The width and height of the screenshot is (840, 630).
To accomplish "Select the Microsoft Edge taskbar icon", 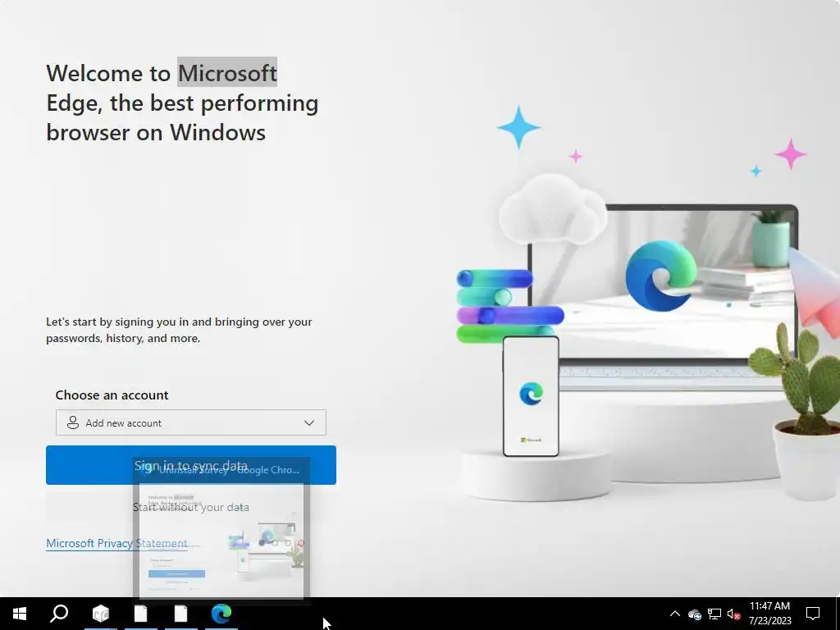I will point(221,614).
